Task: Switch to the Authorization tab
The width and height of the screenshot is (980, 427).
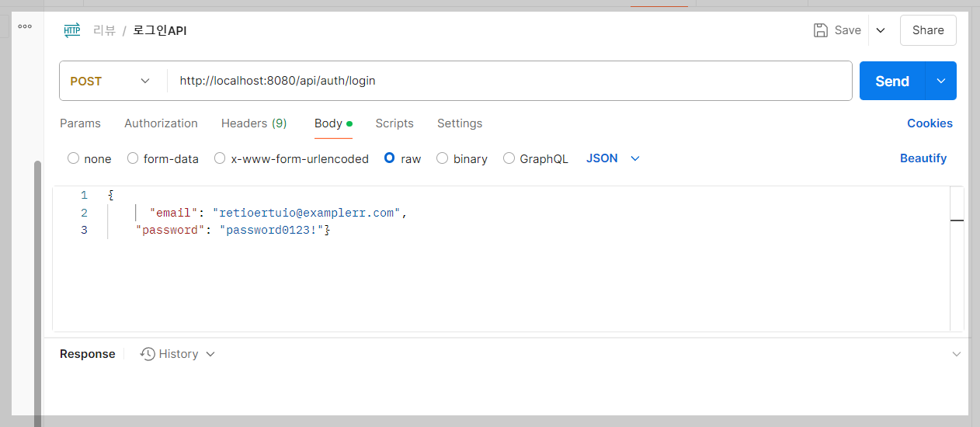Action: coord(161,123)
